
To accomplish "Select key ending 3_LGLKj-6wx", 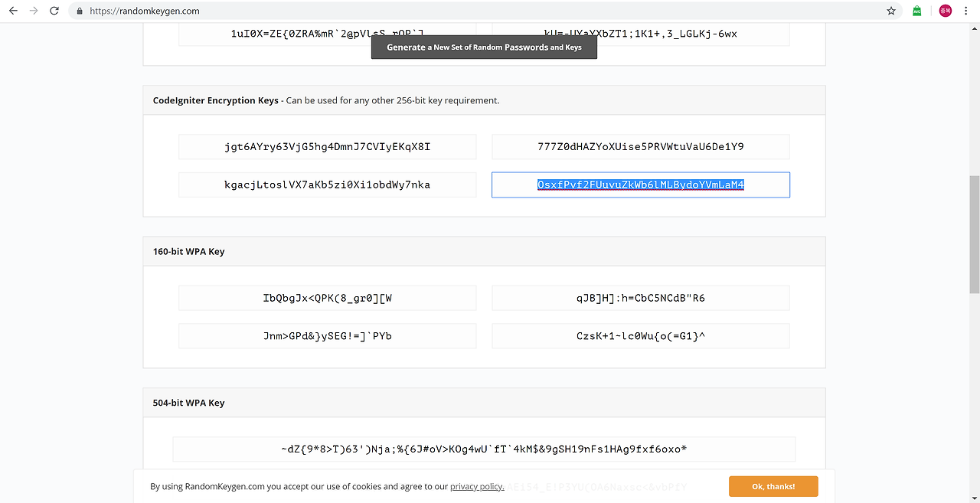I will pos(640,34).
